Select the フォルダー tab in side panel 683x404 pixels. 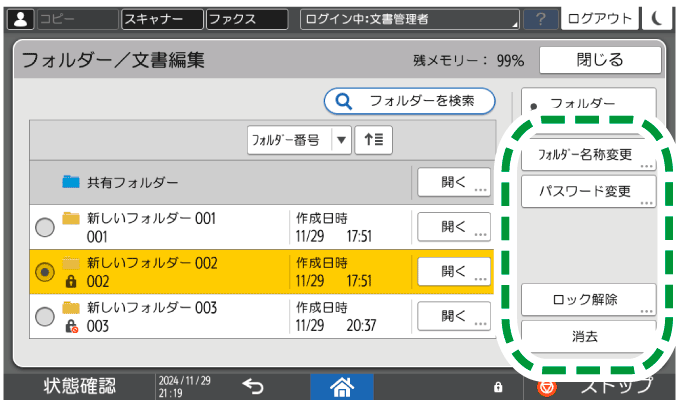click(x=589, y=103)
